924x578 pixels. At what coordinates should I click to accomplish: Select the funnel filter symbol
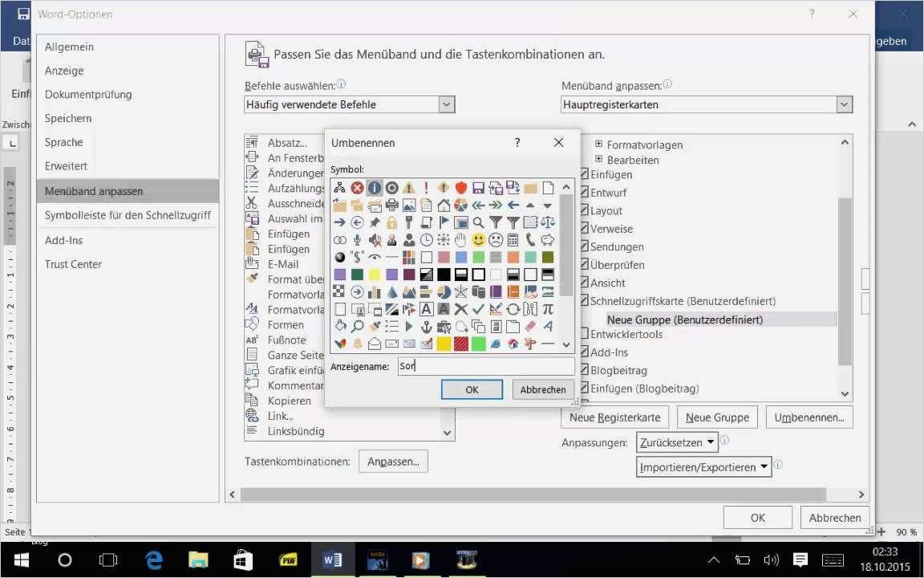click(497, 222)
